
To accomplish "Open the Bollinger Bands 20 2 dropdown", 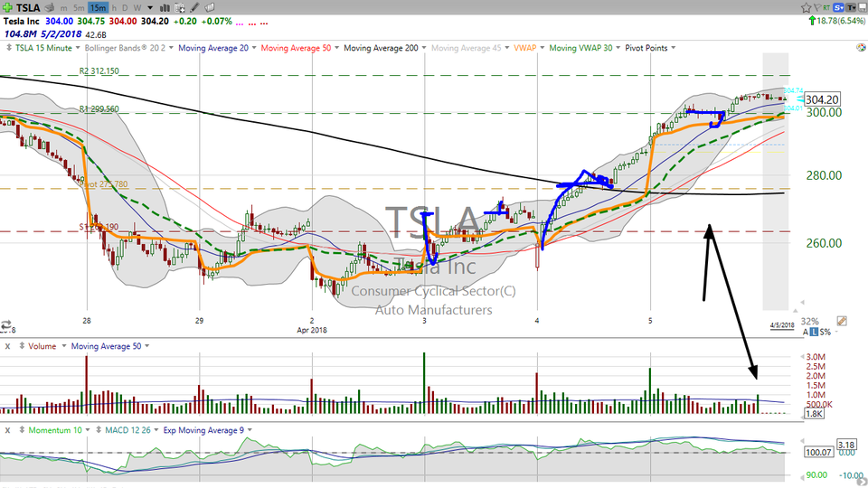I will click(171, 48).
